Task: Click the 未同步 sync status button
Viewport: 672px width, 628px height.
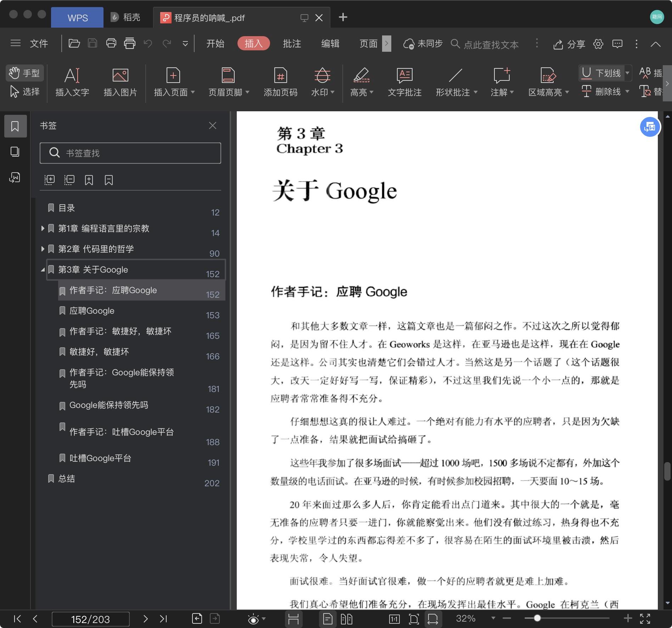Action: pos(423,44)
